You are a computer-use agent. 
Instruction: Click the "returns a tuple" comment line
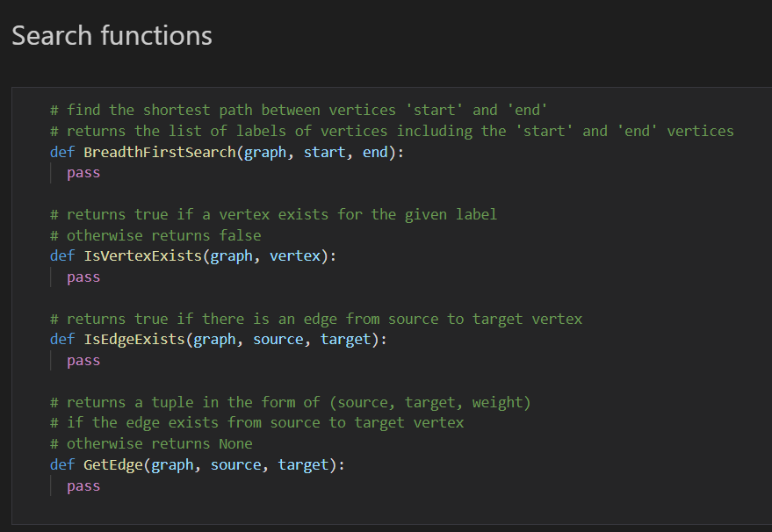point(290,402)
